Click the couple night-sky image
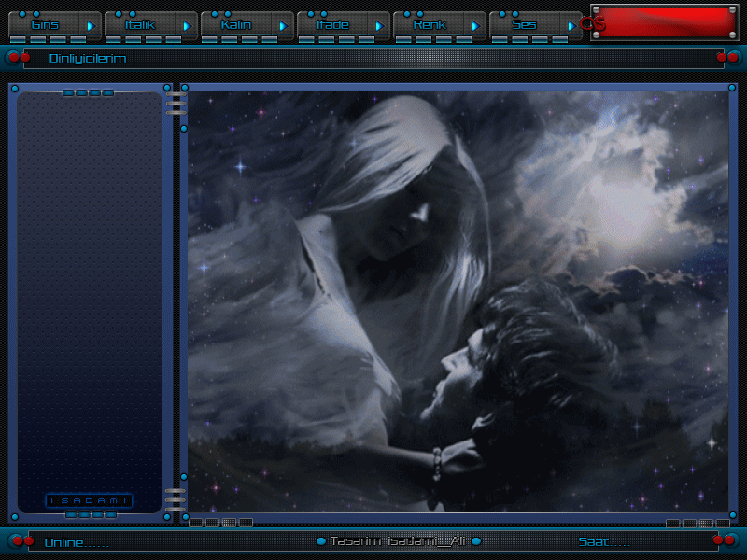The height and width of the screenshot is (560, 747). pyautogui.click(x=458, y=301)
